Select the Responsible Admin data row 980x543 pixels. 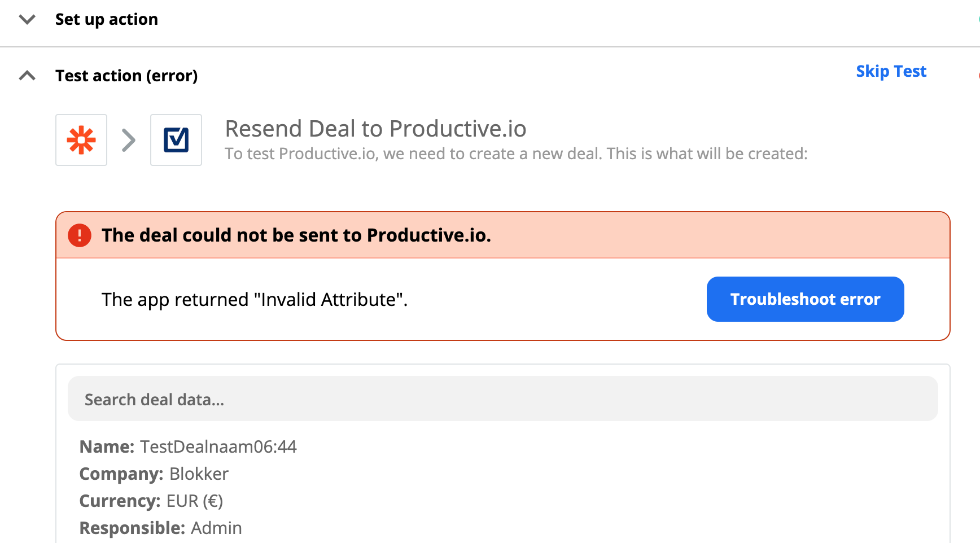161,528
